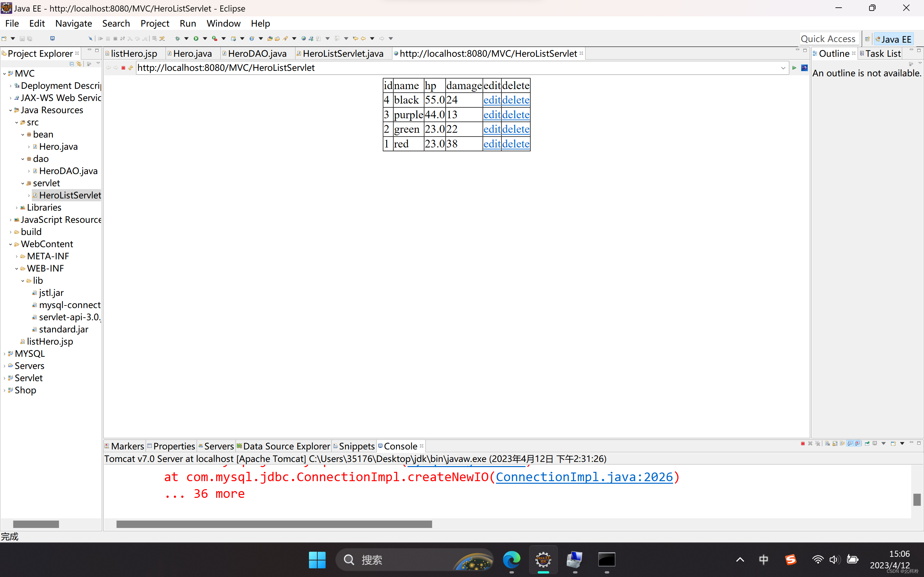Open the browser URL history dropdown
924x577 pixels.
point(783,68)
